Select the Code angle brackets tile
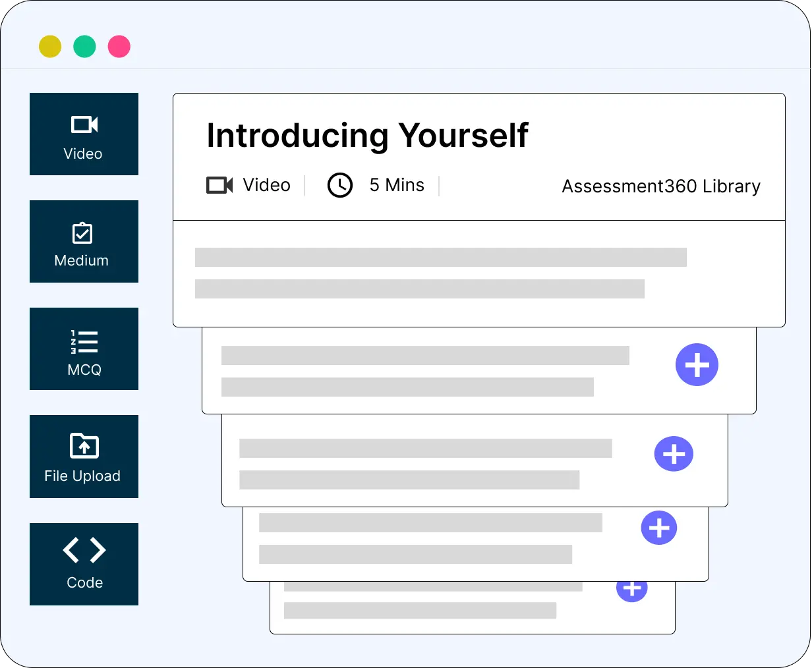Viewport: 812px width, 668px height. (x=84, y=564)
